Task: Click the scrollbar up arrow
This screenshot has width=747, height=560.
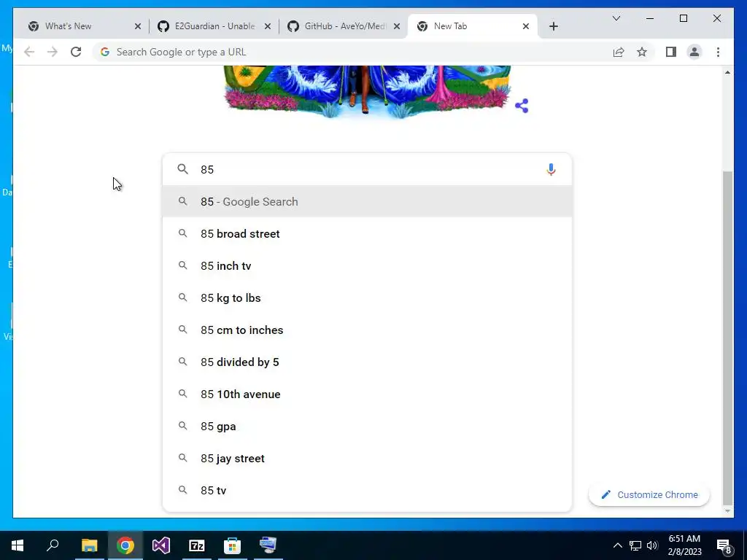Action: pos(727,72)
